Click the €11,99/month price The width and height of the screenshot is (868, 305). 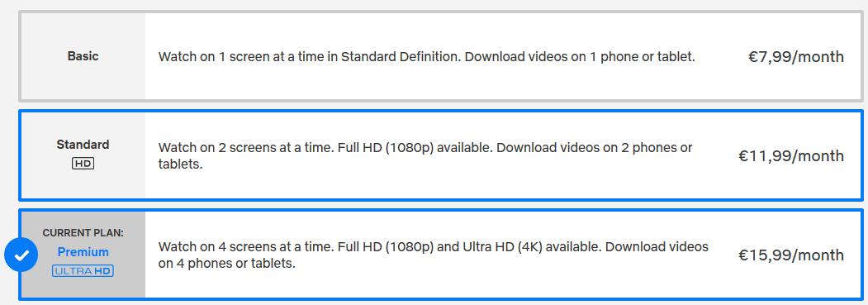pos(791,156)
